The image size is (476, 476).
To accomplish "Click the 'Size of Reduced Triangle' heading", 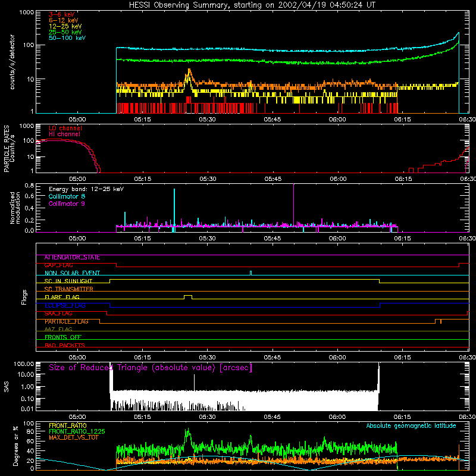I will [x=151, y=368].
